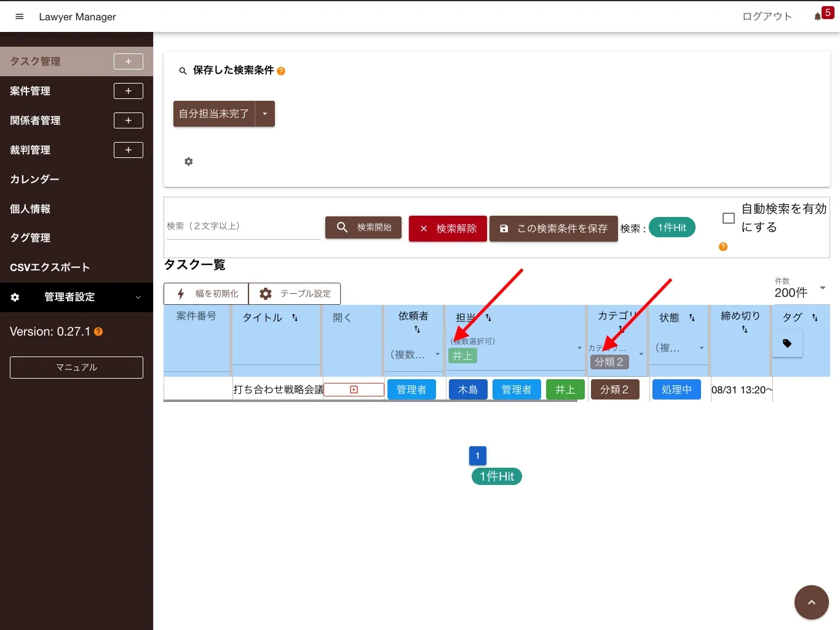Open the マニュアル manual button
Image resolution: width=840 pixels, height=630 pixels.
click(x=76, y=368)
